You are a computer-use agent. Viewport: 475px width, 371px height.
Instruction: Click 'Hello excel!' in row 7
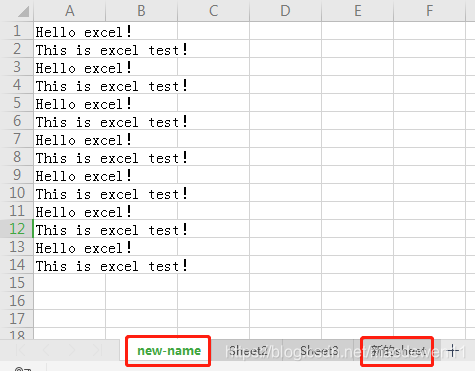[x=83, y=140]
